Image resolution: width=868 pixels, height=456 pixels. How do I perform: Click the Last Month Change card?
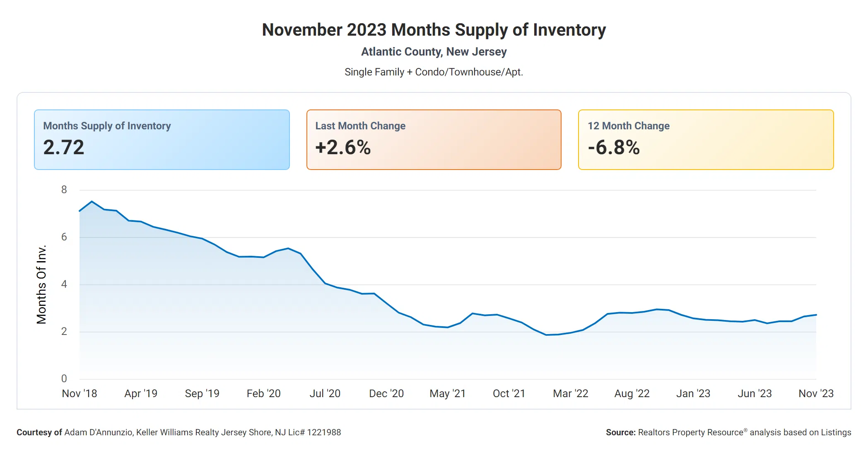tap(434, 139)
